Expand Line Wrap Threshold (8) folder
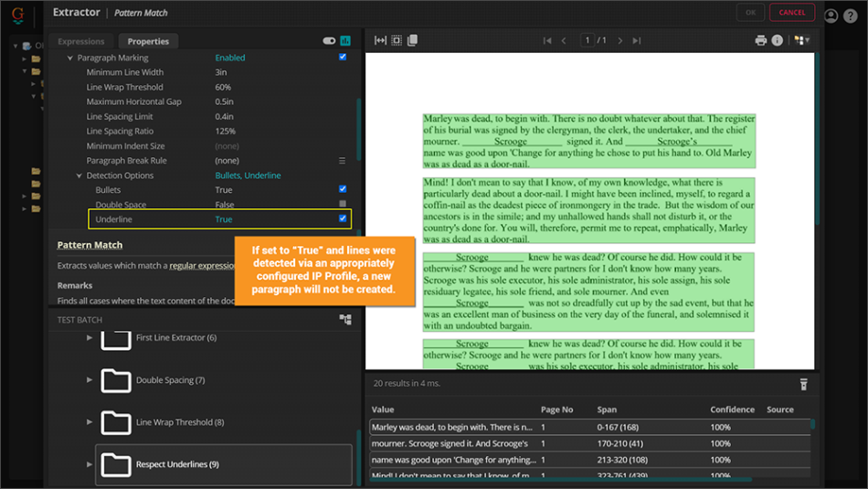The width and height of the screenshot is (868, 489). (90, 422)
